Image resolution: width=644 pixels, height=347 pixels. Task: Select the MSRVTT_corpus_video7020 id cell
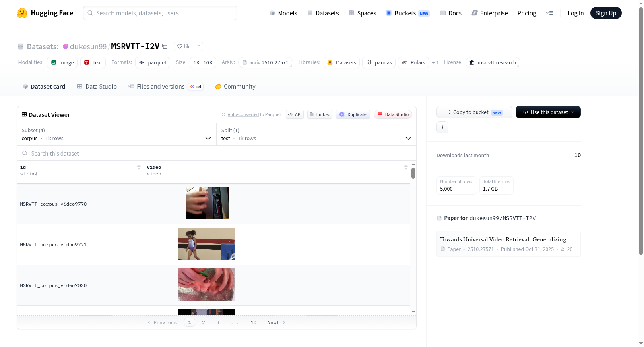[80, 285]
